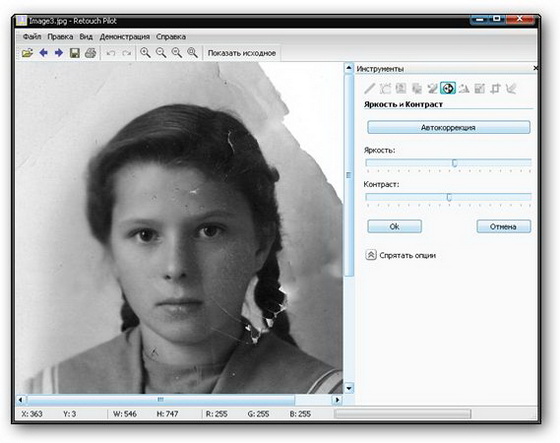Click the Автокоррекция button

pyautogui.click(x=449, y=128)
